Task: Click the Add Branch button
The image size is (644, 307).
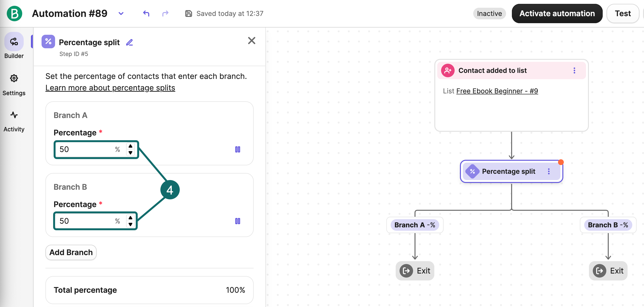Action: point(71,252)
